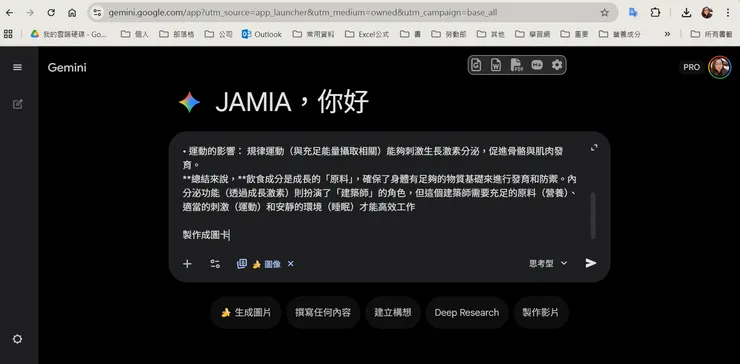The image size is (740, 364).
Task: Open the 書 bookmark folder
Action: coord(410,34)
